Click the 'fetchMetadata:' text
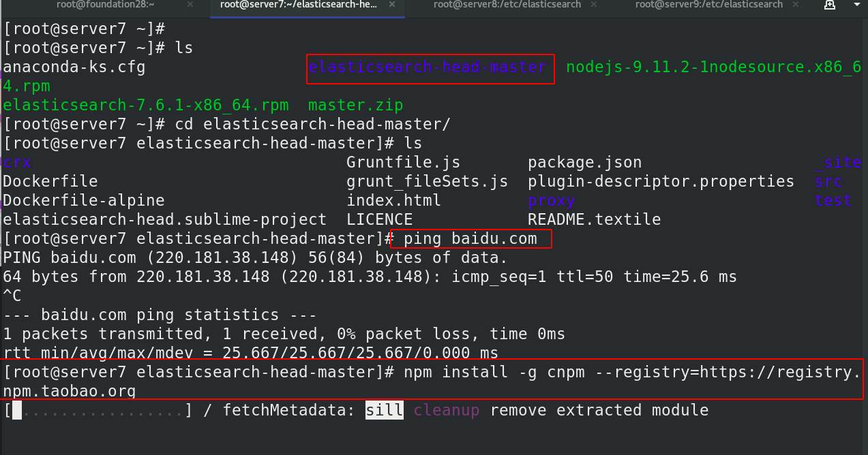This screenshot has width=868, height=455. coord(289,411)
